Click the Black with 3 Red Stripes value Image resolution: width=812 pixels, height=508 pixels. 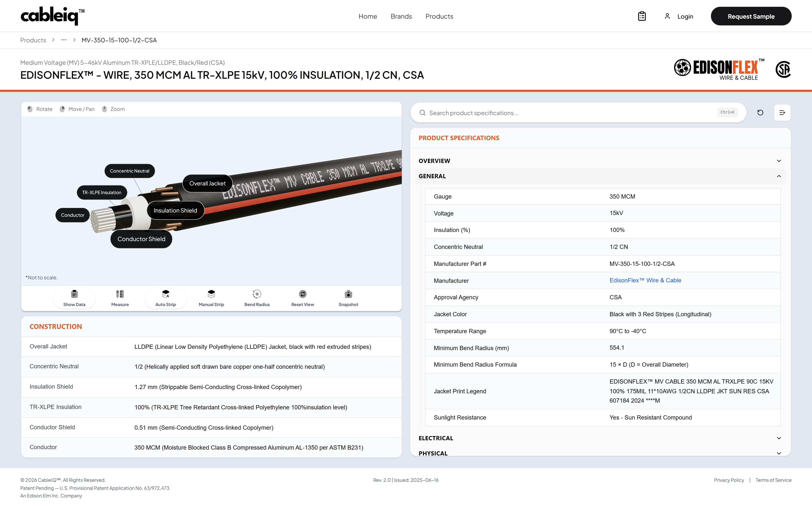(x=660, y=314)
